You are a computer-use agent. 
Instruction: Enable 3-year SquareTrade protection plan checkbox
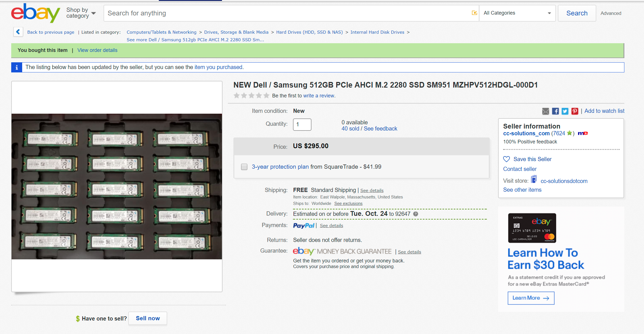tap(244, 167)
